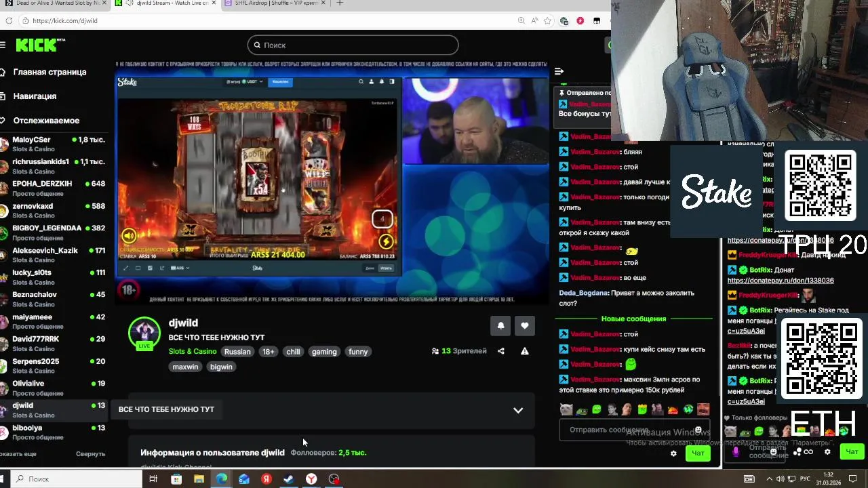This screenshot has height=488, width=868.
Task: Click the Russian tag
Action: pos(237,352)
